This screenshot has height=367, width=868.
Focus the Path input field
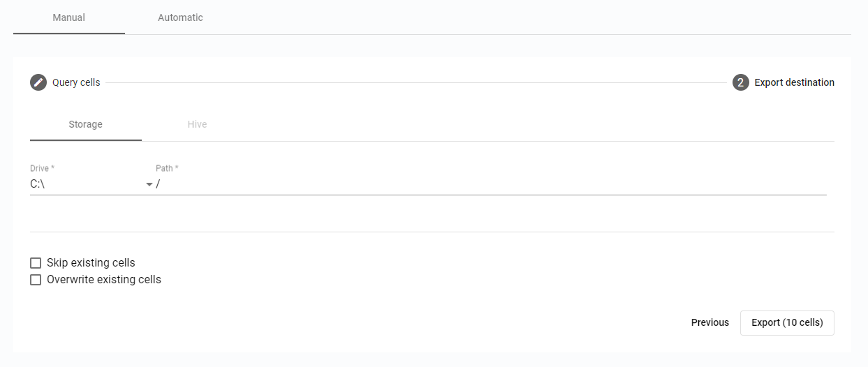point(489,184)
